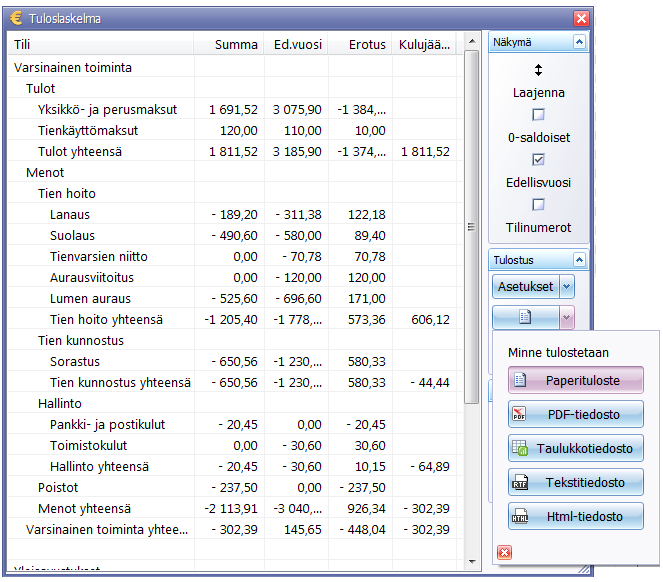Export to Taulukkotiedosto spreadsheet file
Viewport: 663px width, 582px height.
575,448
